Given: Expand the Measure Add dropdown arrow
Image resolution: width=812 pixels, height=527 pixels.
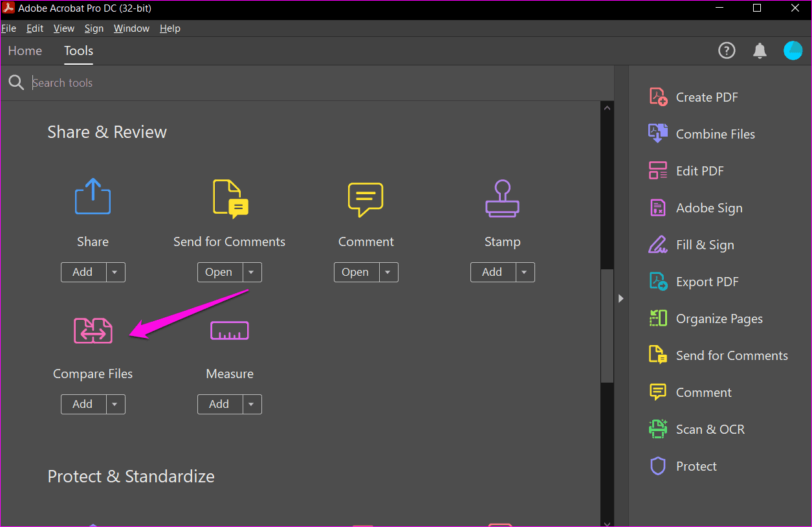Looking at the screenshot, I should (251, 404).
